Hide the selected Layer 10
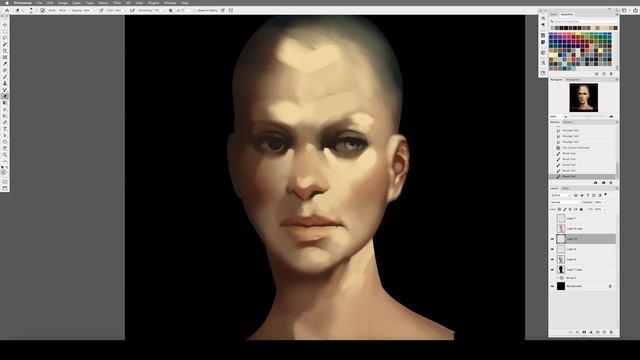 (552, 239)
